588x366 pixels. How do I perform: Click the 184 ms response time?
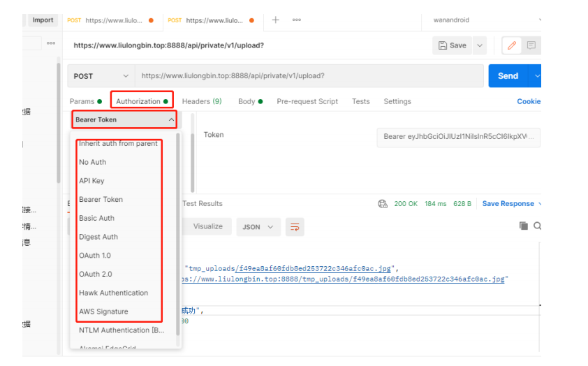(x=435, y=204)
